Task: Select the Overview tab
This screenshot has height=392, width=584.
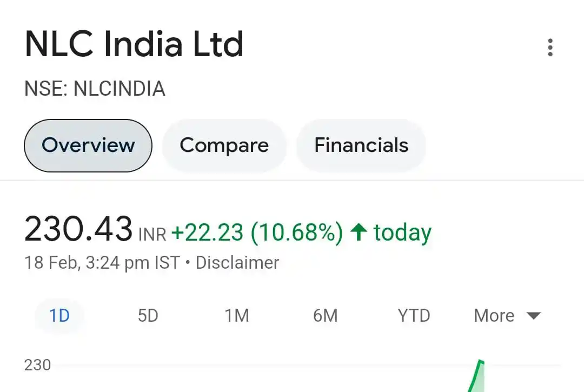Action: coord(88,145)
